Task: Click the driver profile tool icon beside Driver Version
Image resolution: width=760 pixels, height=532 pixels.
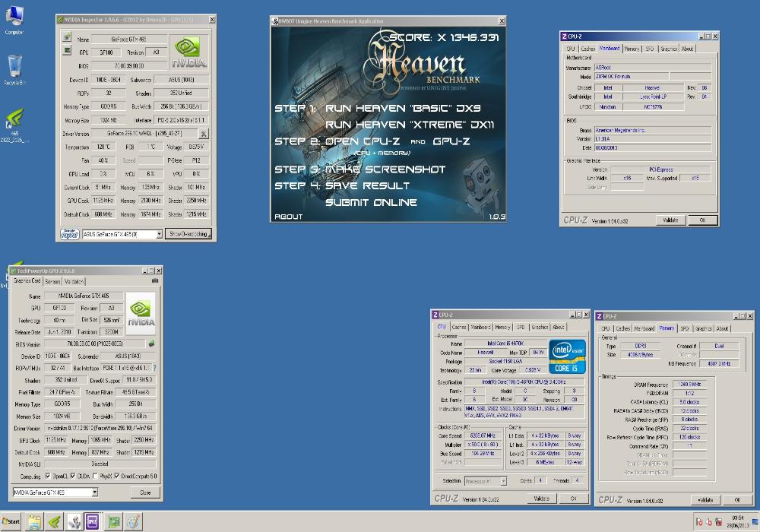Action: 204,133
